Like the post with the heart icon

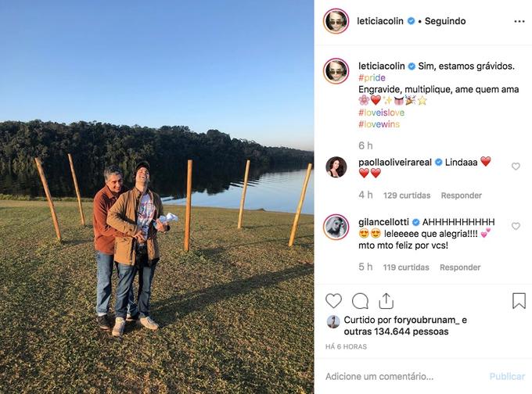tap(333, 301)
